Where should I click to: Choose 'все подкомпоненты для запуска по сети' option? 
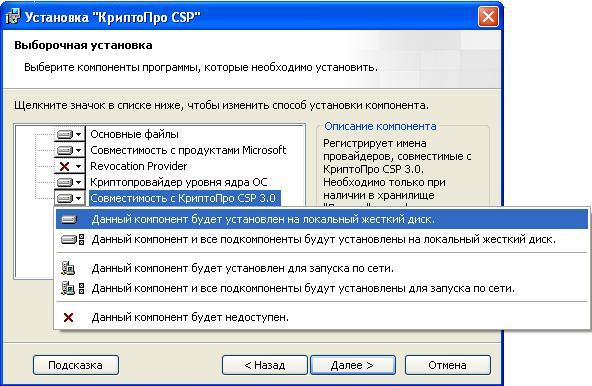point(322,289)
